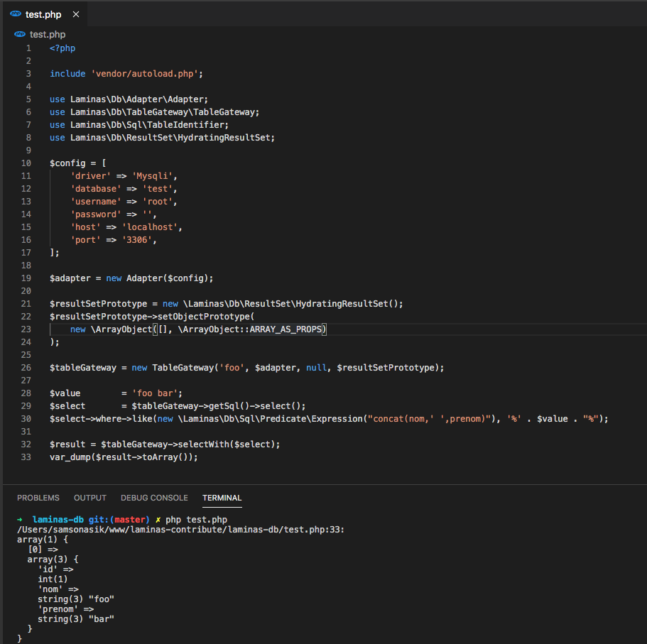
Task: View the DEBUG CONSOLE panel
Action: point(154,498)
